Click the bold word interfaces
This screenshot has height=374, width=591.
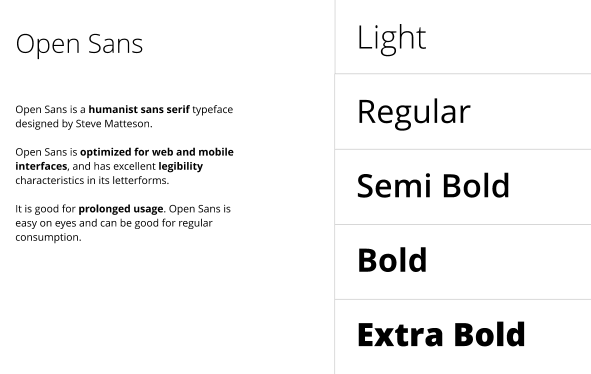pos(41,166)
